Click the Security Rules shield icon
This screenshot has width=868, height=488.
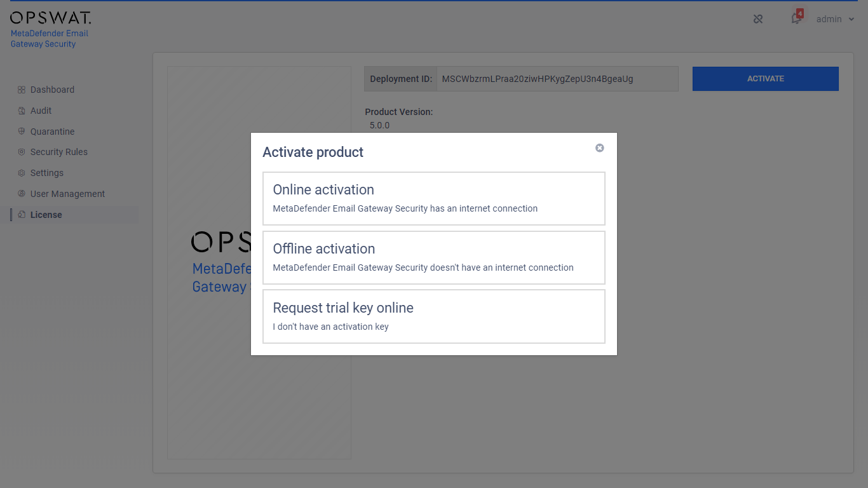tap(22, 152)
